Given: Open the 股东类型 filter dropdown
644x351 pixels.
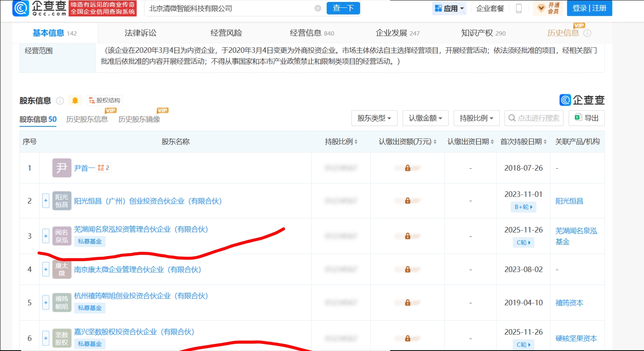Looking at the screenshot, I should (x=374, y=118).
